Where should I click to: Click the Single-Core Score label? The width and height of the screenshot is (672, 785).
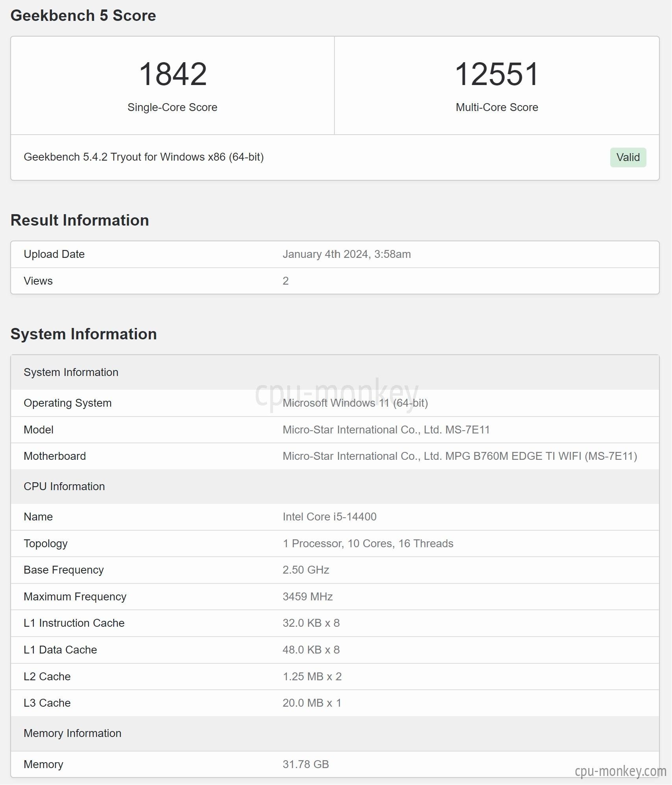[172, 107]
